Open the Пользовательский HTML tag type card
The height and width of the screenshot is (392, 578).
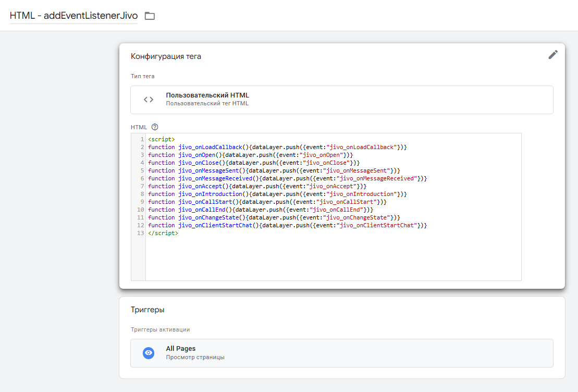click(342, 100)
